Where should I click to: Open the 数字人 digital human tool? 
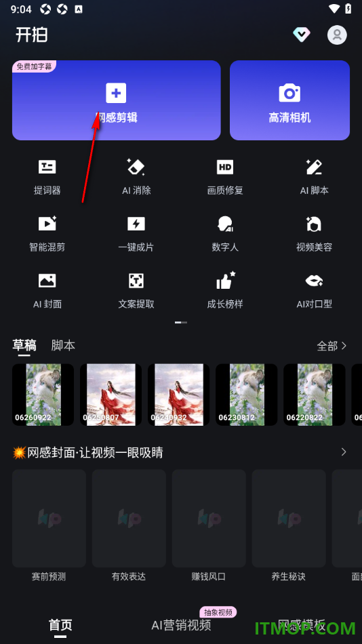tap(225, 234)
